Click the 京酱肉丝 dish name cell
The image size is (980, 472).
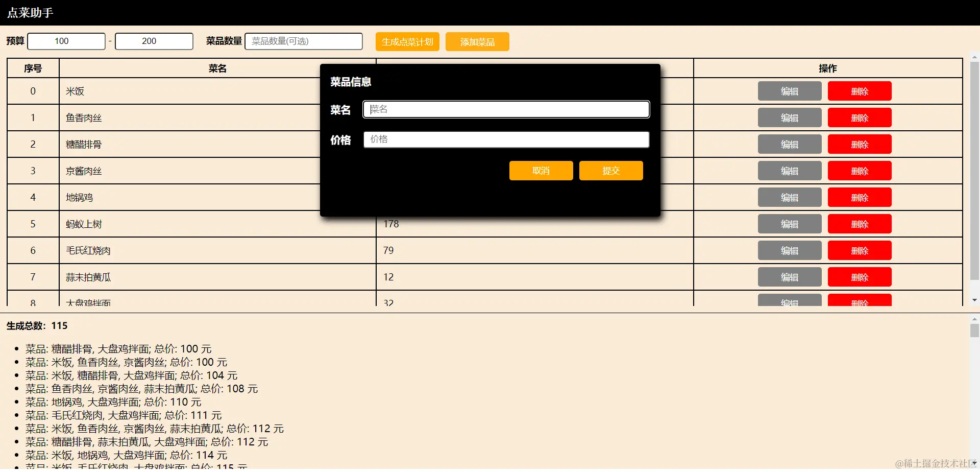[190, 171]
